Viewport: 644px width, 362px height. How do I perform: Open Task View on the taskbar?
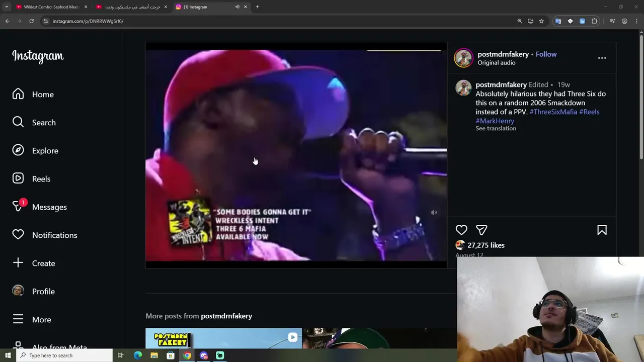121,355
